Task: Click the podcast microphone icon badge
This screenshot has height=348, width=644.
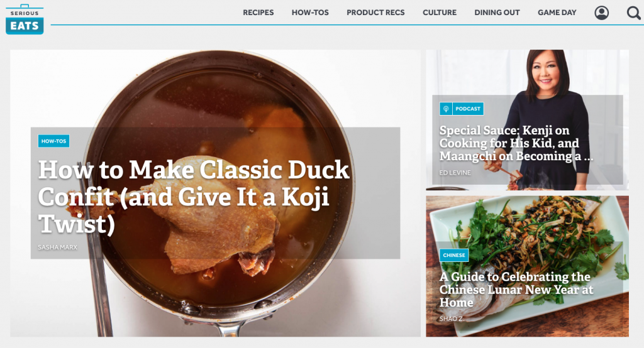Action: [x=446, y=109]
